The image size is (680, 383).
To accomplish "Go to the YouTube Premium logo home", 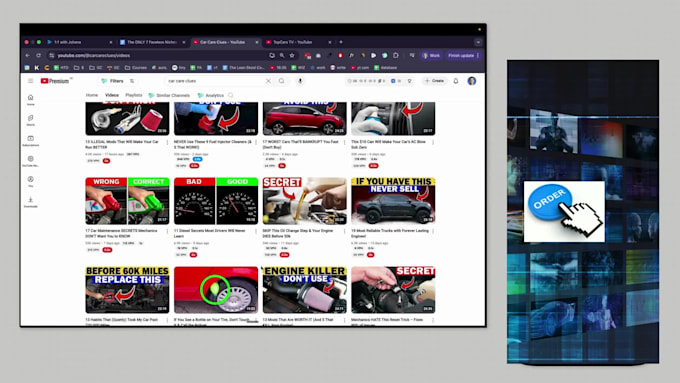I will [x=55, y=81].
